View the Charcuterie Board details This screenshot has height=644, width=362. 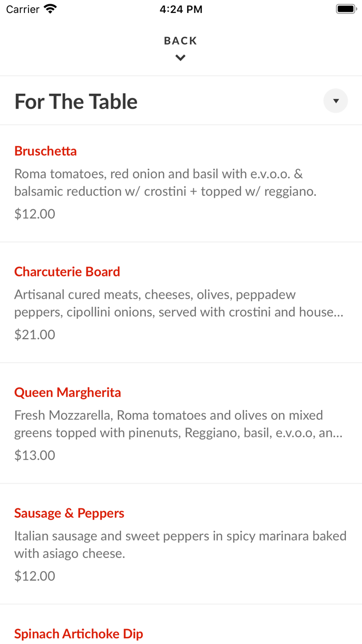(67, 271)
